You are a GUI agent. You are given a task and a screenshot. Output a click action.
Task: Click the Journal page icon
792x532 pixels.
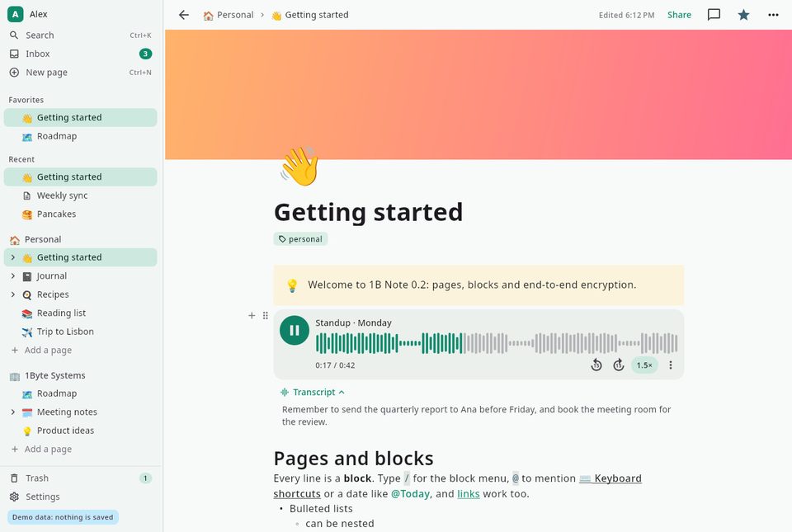[x=27, y=276]
